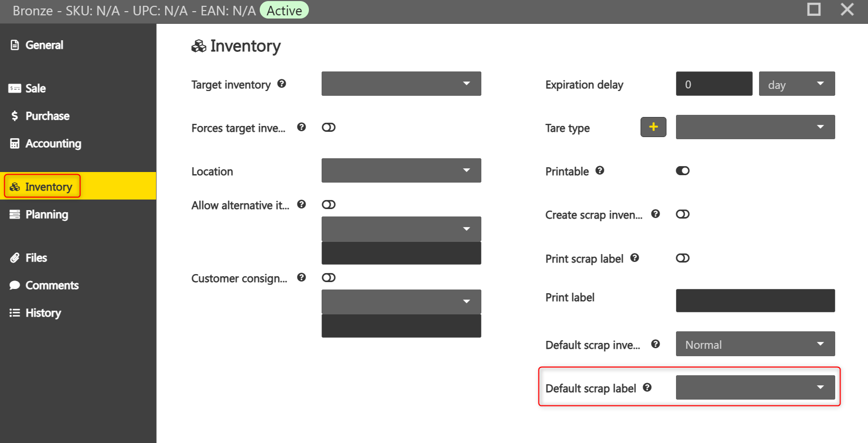
Task: Click help icon beside Customer consignment field
Action: [x=301, y=277]
